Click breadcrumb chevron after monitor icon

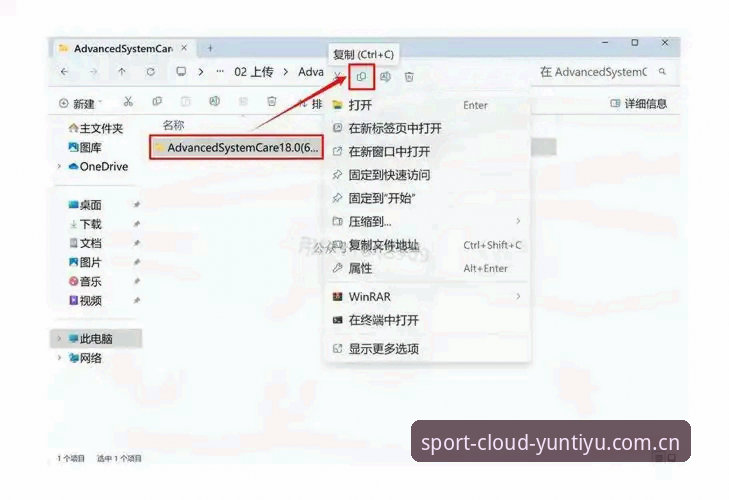pyautogui.click(x=201, y=72)
